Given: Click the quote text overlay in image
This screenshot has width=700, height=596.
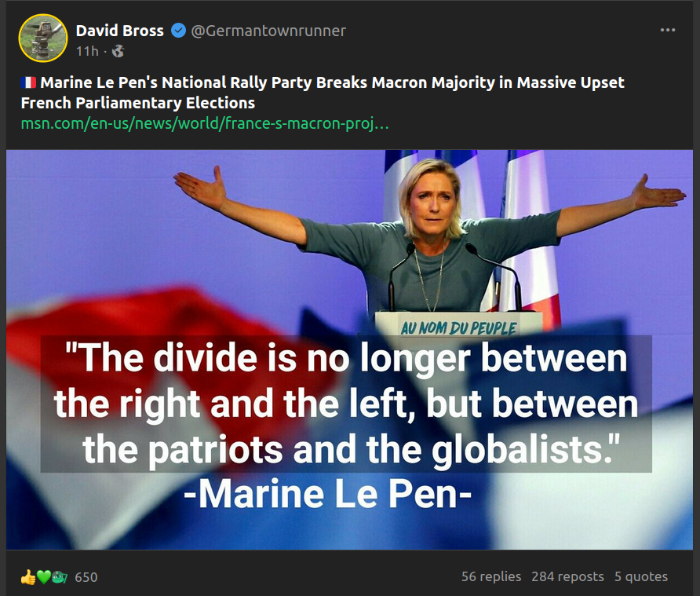Looking at the screenshot, I should pyautogui.click(x=346, y=404).
